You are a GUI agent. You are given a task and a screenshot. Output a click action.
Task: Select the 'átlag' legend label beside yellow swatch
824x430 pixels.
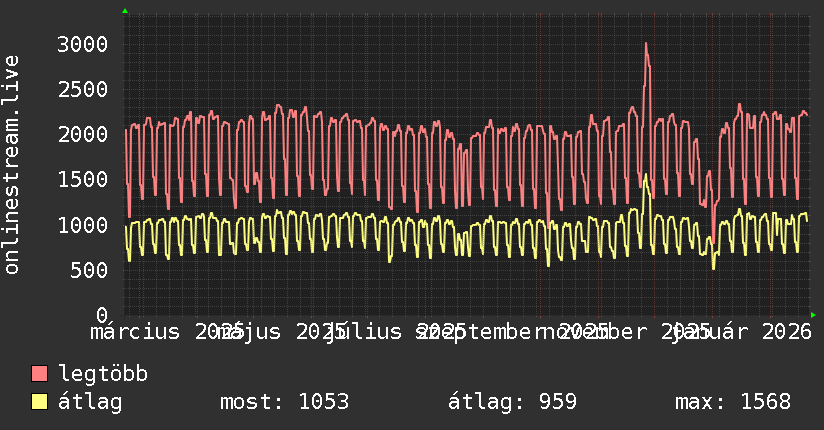90,402
